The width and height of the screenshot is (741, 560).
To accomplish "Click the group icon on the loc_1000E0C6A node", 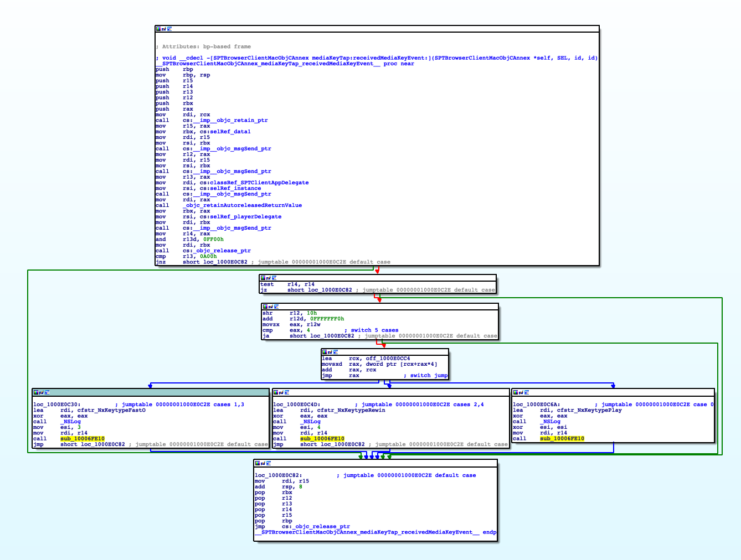I will (x=528, y=391).
